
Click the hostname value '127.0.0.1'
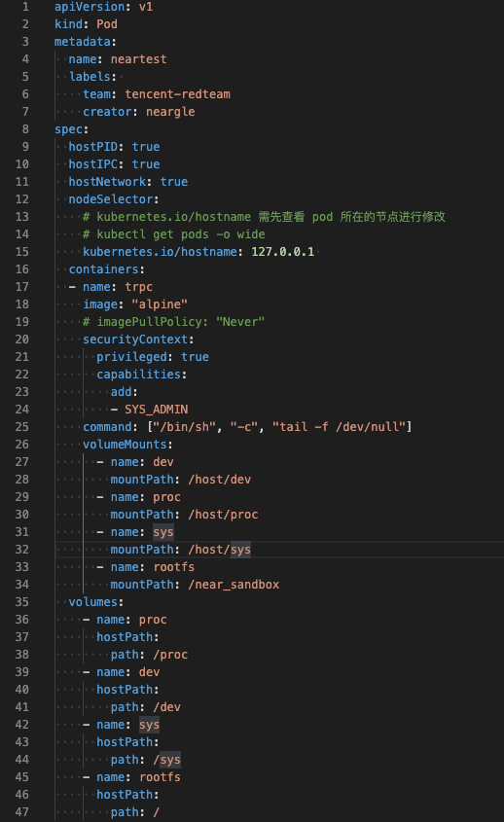(x=283, y=252)
